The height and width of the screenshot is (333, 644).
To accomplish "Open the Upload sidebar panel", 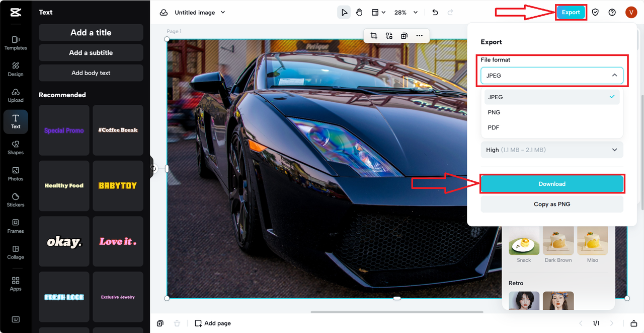I will click(16, 95).
